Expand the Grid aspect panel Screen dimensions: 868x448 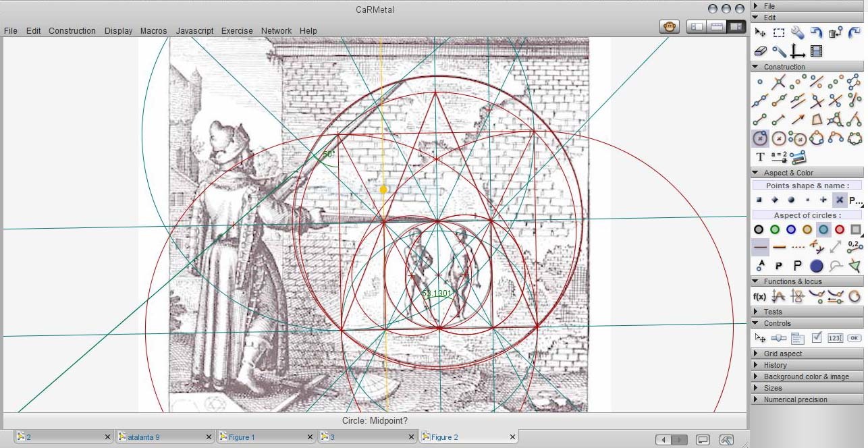[x=807, y=354]
